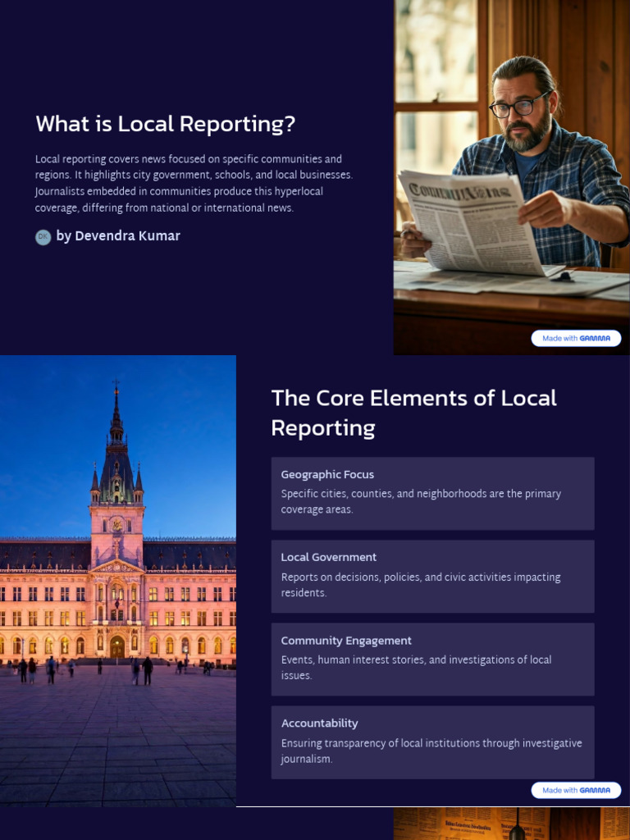The image size is (630, 840).
Task: Click the Community Engagement card title
Action: (346, 641)
